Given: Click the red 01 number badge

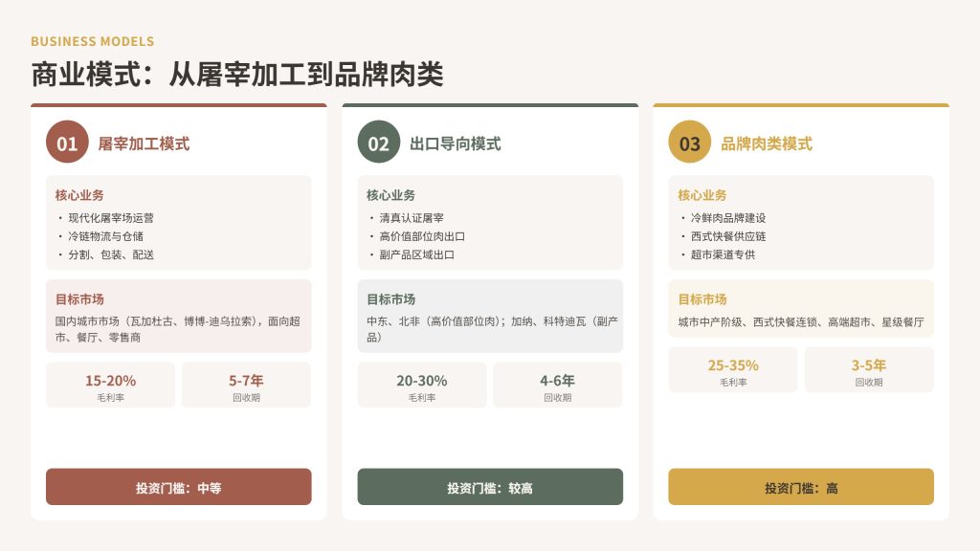Looking at the screenshot, I should (67, 143).
